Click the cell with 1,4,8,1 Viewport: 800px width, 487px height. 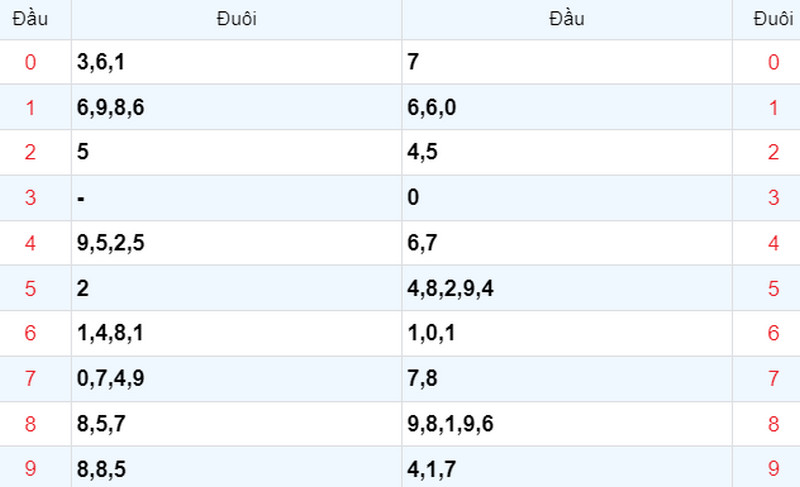[236, 334]
